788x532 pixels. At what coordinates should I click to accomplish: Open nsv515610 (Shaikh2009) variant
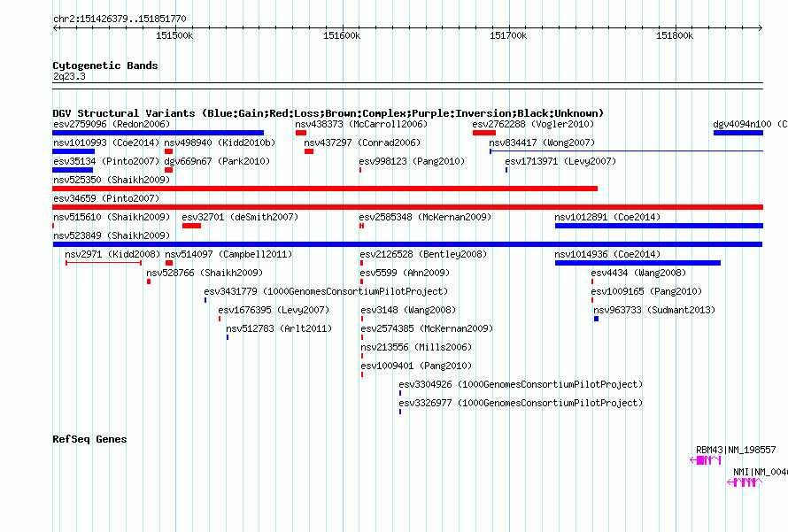click(112, 217)
